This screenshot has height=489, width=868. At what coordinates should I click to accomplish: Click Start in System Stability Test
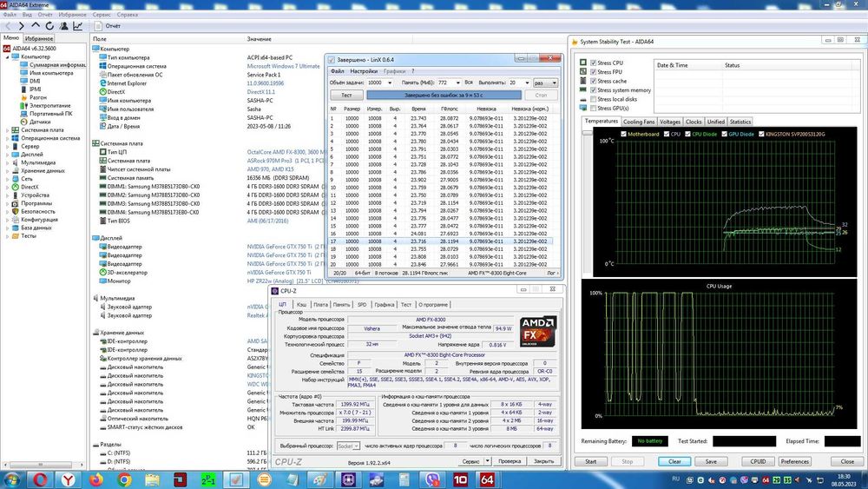click(591, 461)
